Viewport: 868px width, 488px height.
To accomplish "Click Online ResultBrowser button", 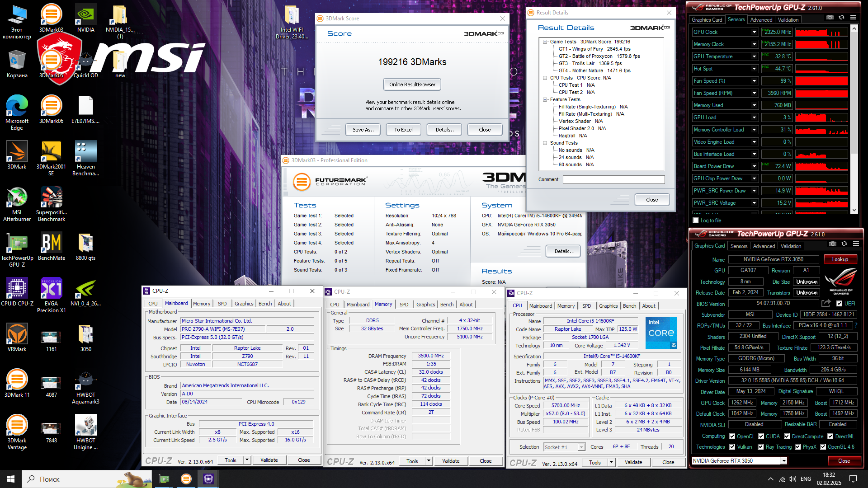I will pyautogui.click(x=412, y=84).
